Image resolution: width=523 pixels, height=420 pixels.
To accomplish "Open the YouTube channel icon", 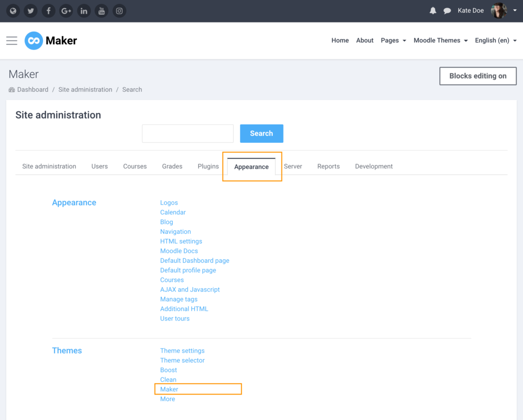I will pyautogui.click(x=102, y=11).
